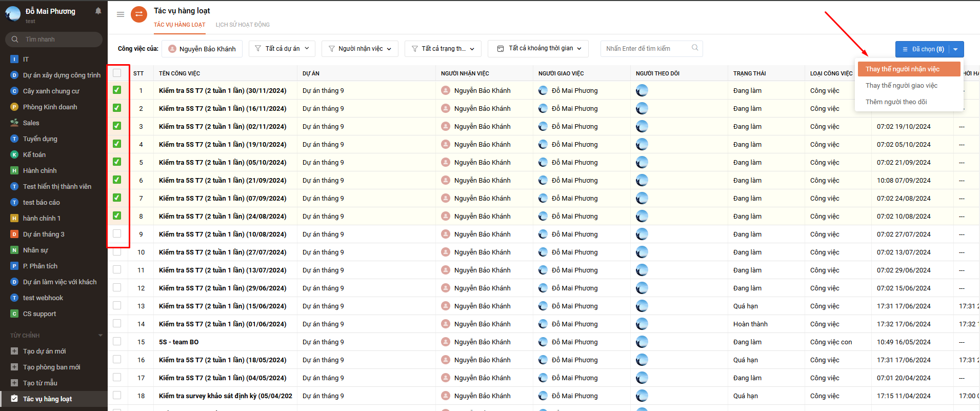Screen dimensions: 980x411
Task: Check row 18 survey task checkbox
Action: pos(117,395)
